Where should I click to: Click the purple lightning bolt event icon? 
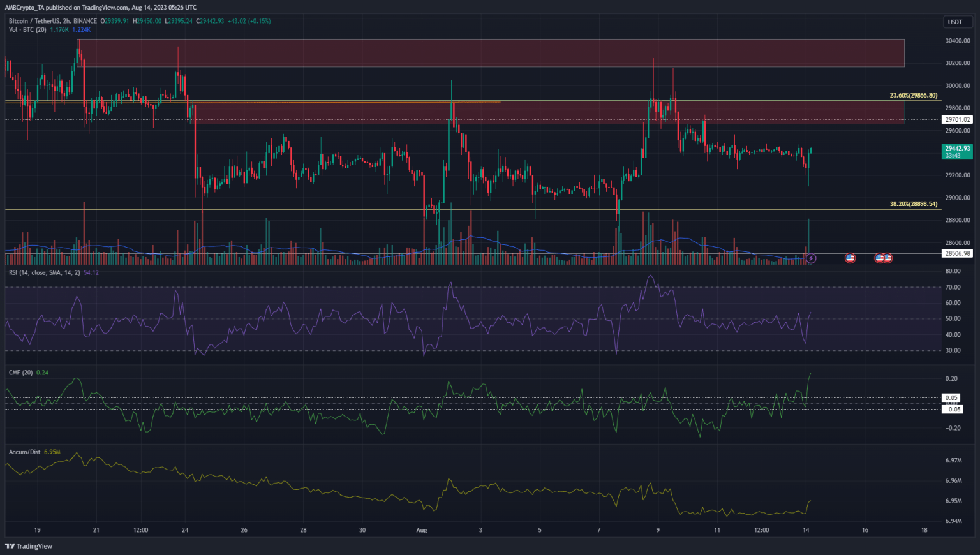(810, 258)
